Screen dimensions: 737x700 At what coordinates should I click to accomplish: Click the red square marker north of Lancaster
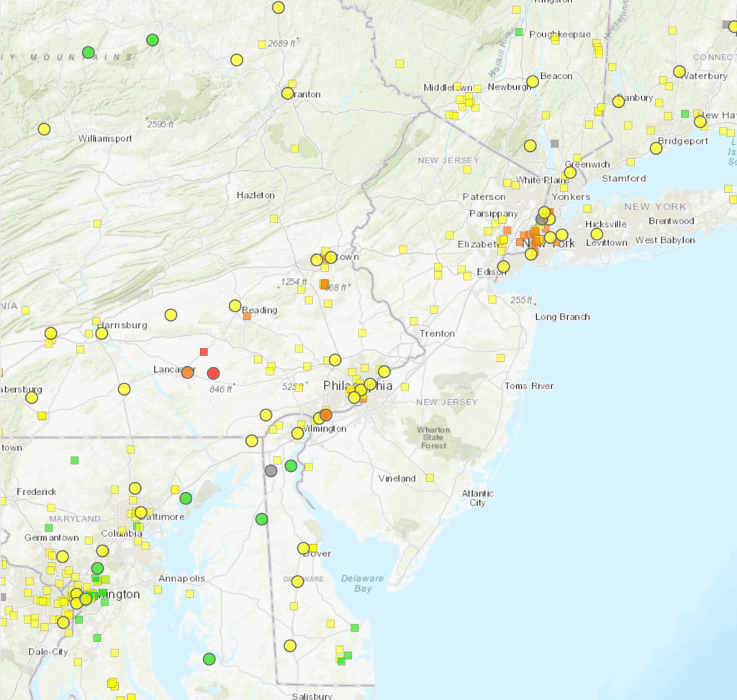tap(204, 352)
